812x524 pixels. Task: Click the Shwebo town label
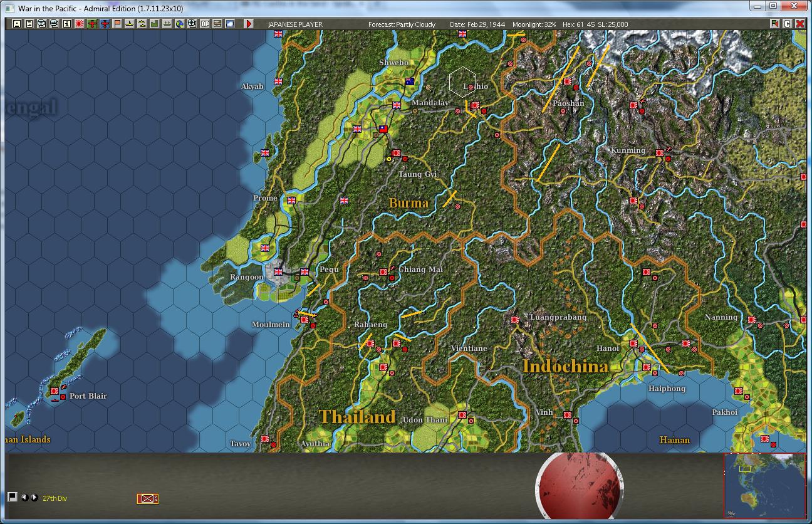click(393, 63)
